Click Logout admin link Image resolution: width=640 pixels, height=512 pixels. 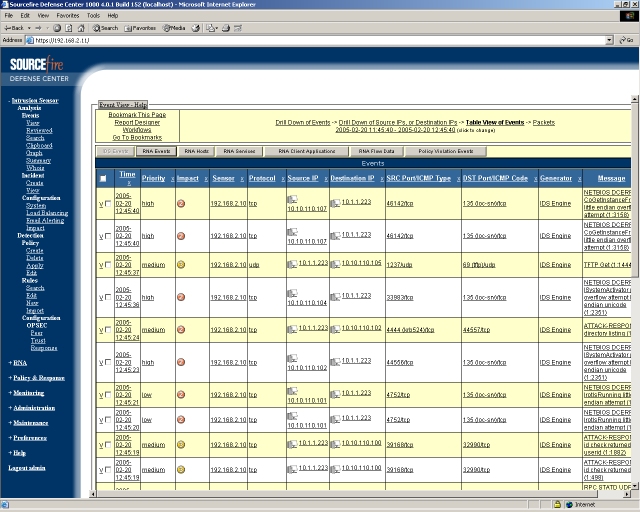pyautogui.click(x=27, y=468)
